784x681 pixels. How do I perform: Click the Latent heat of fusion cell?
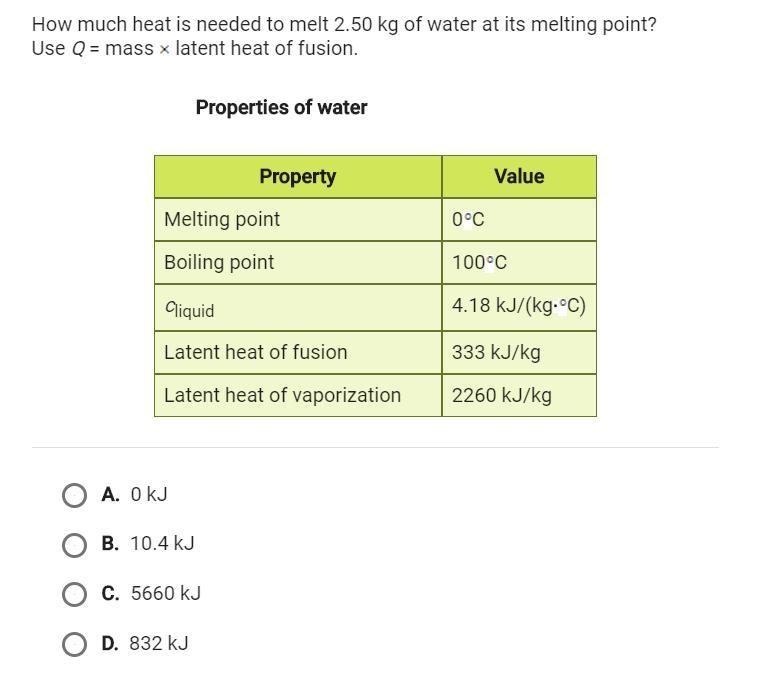[298, 352]
